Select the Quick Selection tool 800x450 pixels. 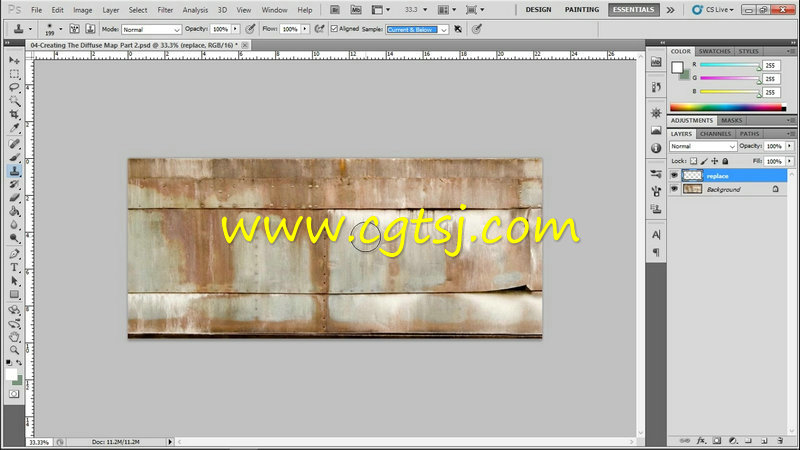click(x=14, y=101)
